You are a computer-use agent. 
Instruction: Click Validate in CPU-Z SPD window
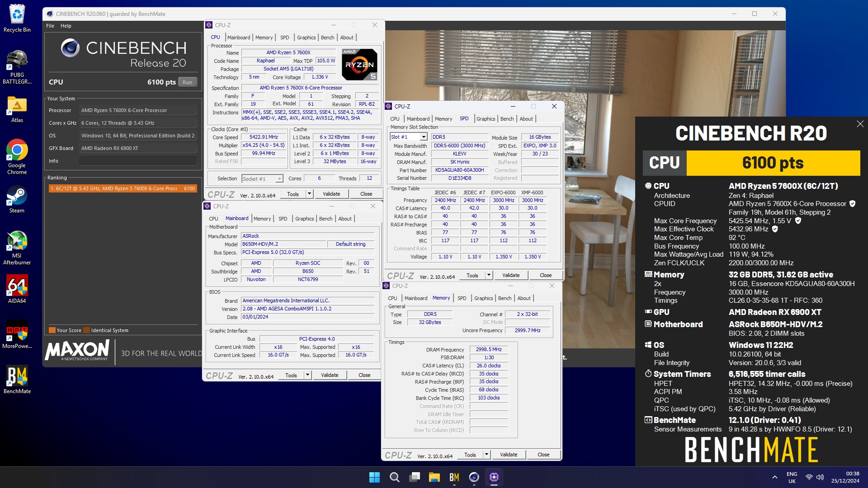[x=511, y=275]
